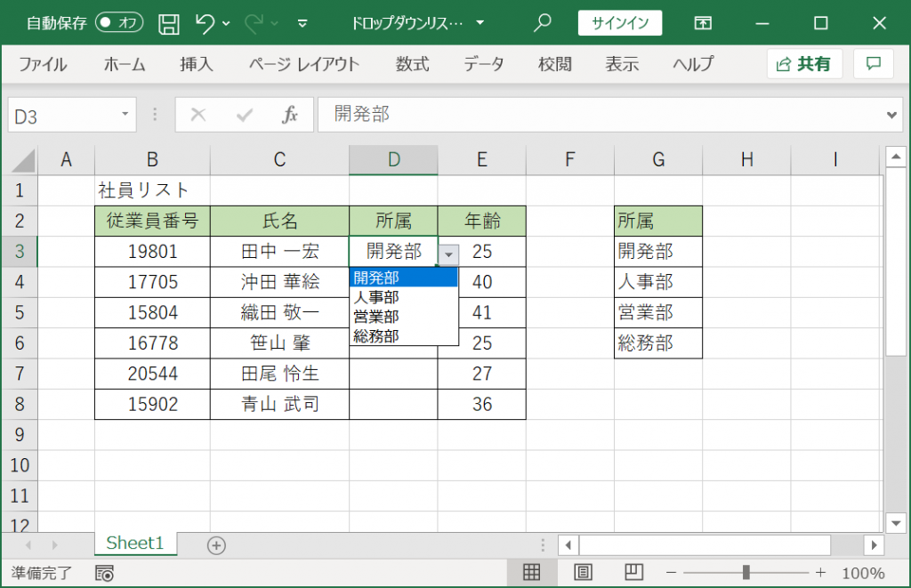The width and height of the screenshot is (911, 588).
Task: Open the データ tab
Action: click(x=483, y=64)
